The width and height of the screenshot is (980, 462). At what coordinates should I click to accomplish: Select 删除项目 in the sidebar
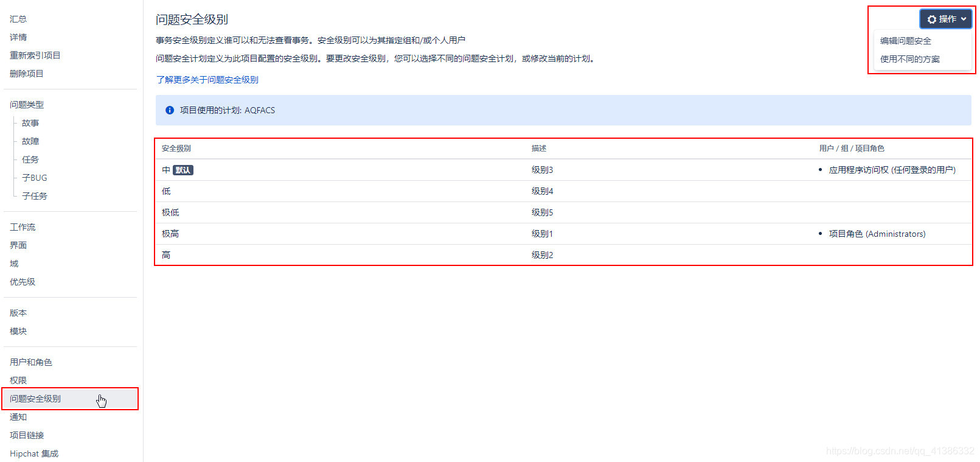(x=26, y=74)
